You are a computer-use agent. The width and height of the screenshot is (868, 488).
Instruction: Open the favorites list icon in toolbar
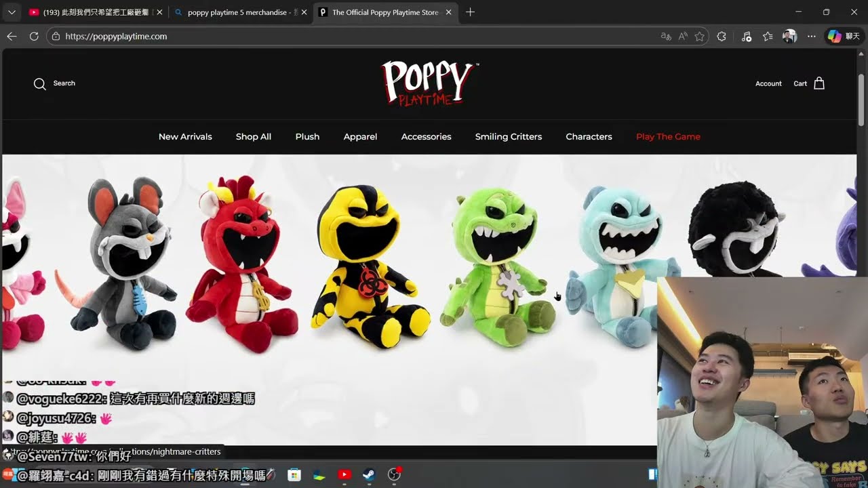[768, 37]
